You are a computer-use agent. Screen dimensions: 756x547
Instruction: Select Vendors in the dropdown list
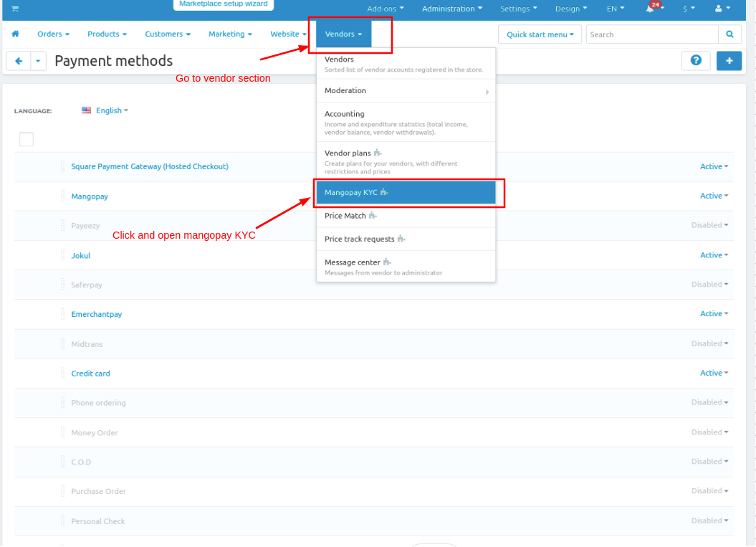pyautogui.click(x=406, y=64)
